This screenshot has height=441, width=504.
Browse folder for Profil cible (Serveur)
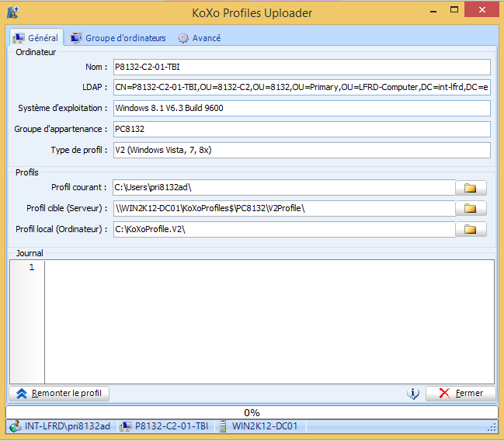click(471, 209)
